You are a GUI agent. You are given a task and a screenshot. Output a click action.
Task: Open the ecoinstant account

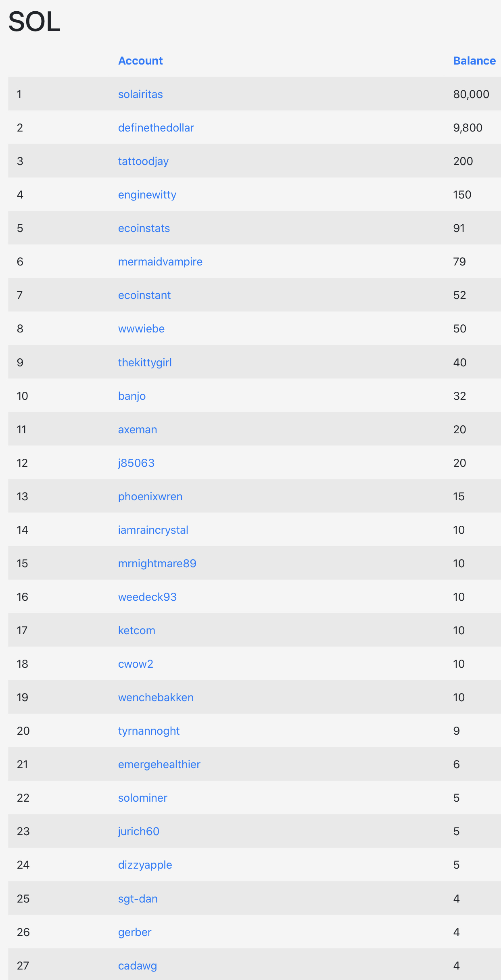pyautogui.click(x=144, y=295)
